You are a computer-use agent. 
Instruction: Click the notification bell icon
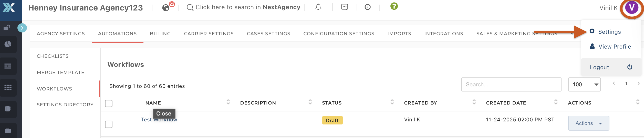pyautogui.click(x=318, y=7)
